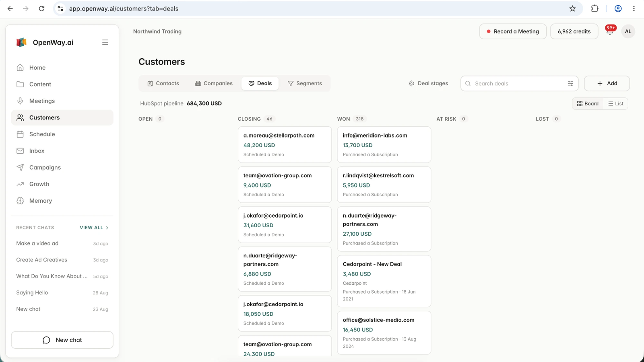Reload the browser page

tap(41, 8)
